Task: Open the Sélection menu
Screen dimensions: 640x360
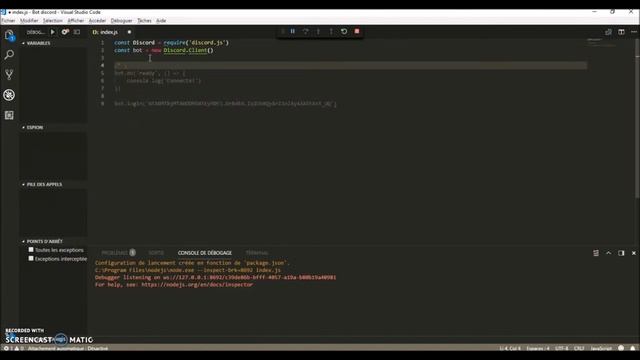Action: point(53,20)
